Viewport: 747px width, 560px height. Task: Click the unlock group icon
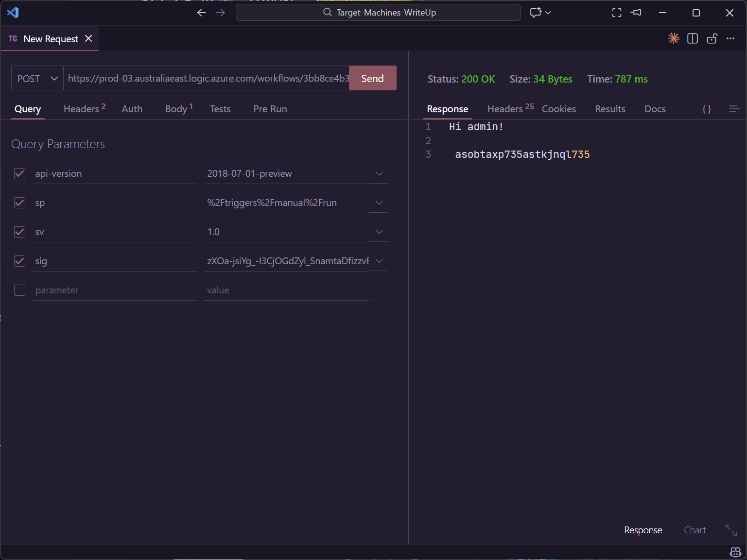712,38
